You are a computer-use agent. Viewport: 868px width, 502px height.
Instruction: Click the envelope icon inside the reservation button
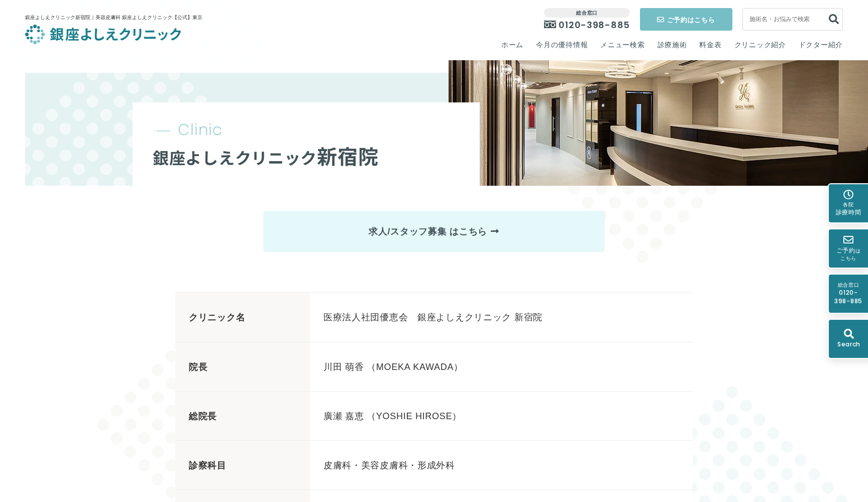[659, 19]
